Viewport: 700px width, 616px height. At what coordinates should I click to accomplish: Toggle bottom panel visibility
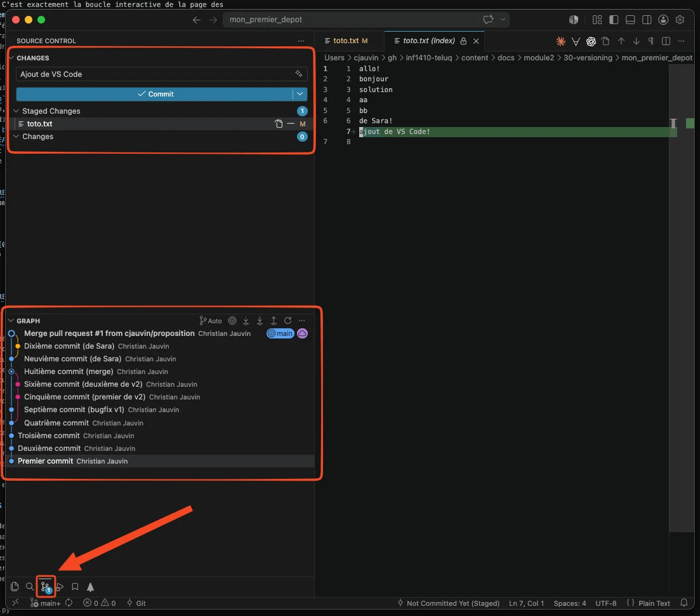pos(630,20)
